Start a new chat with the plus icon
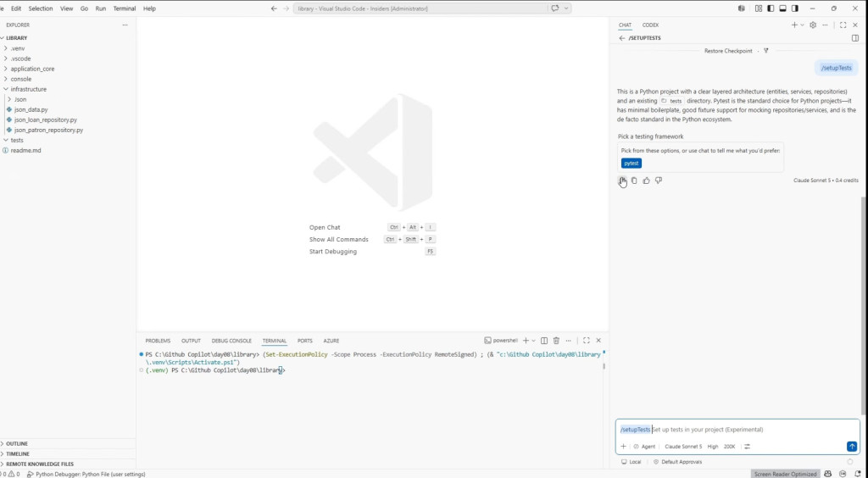 click(794, 25)
